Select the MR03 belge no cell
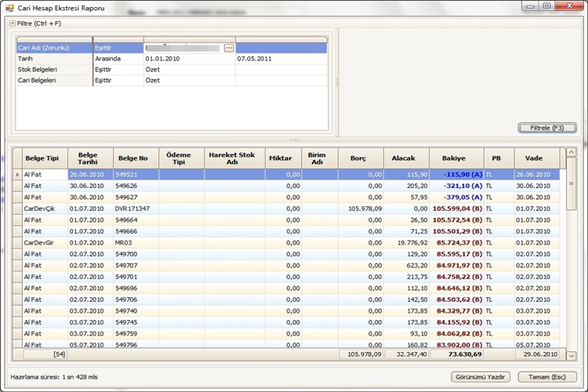588x392 pixels. [136, 243]
